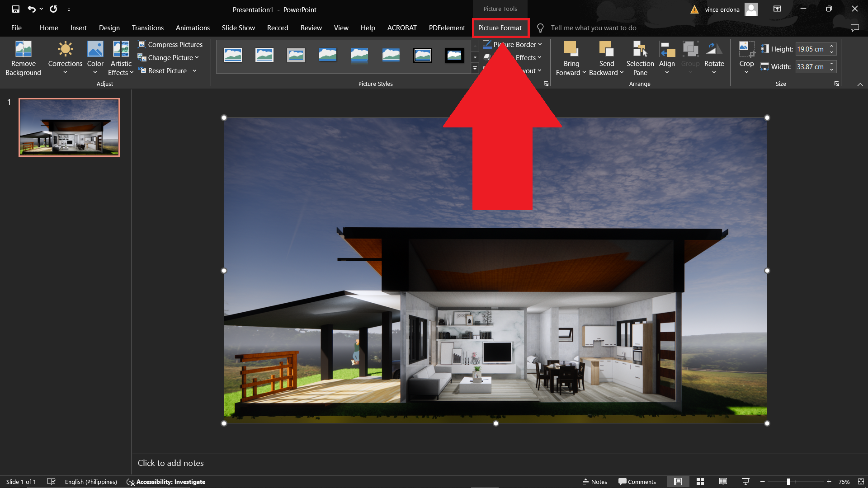Open the Corrections gallery

click(65, 58)
